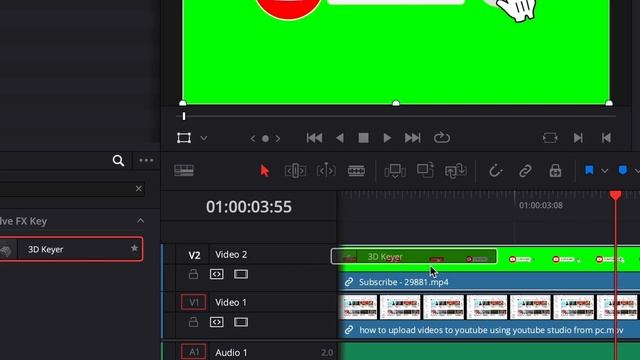Open the effects search magnifier
The height and width of the screenshot is (360, 640).
[118, 161]
